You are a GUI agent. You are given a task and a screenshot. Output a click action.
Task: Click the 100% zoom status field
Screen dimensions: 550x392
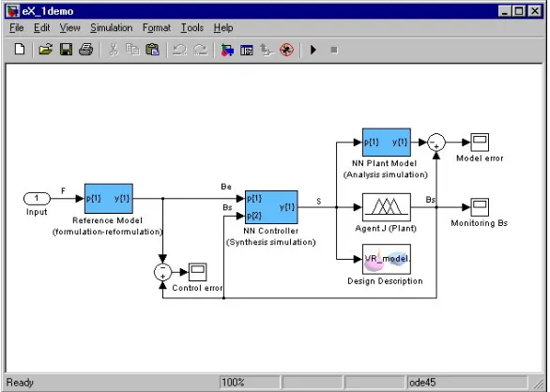point(250,383)
